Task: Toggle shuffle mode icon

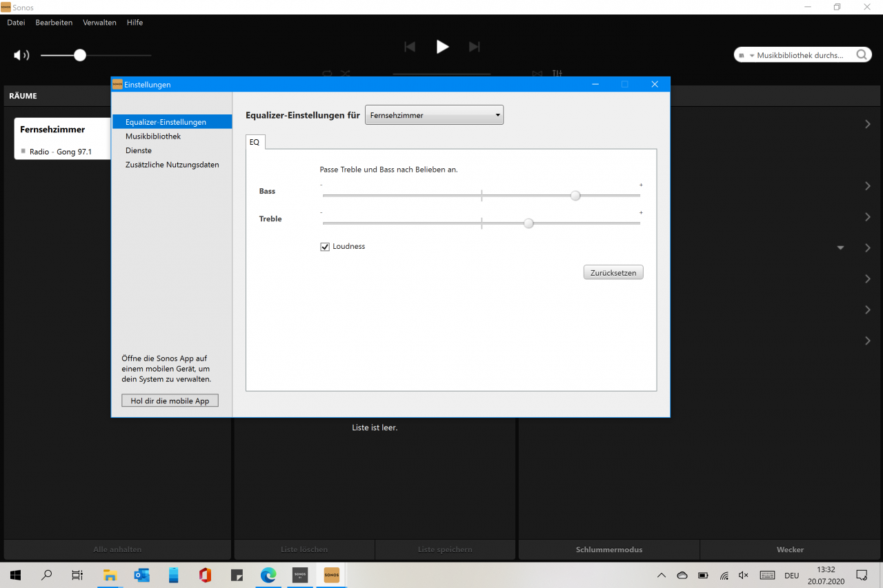Action: [346, 73]
